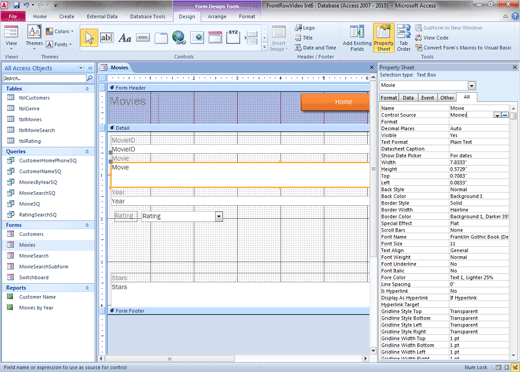This screenshot has width=520, height=372.
Task: Select the Other tab in Property Sheet
Action: click(x=447, y=98)
